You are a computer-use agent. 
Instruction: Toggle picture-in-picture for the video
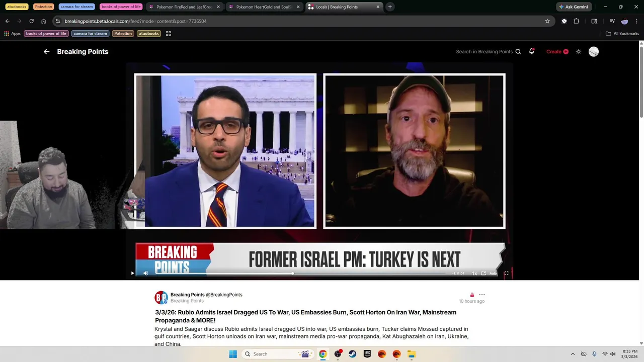[484, 274]
